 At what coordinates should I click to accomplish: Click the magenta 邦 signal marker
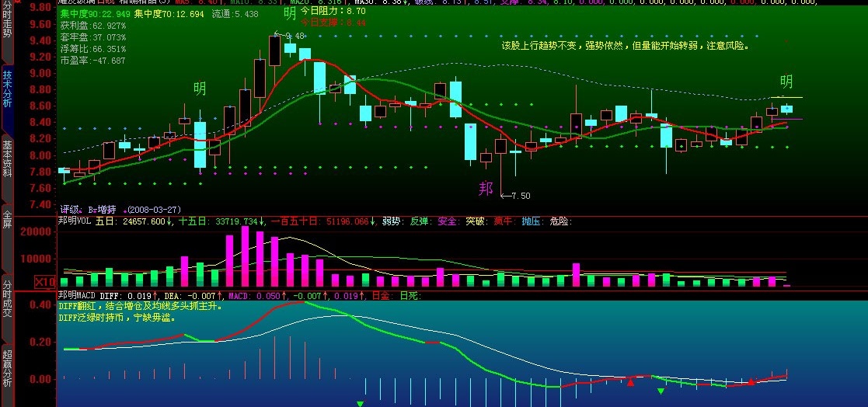point(486,189)
